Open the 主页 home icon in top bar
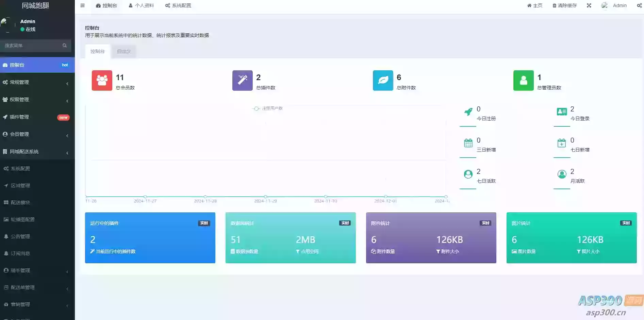This screenshot has height=320, width=644. coord(534,5)
